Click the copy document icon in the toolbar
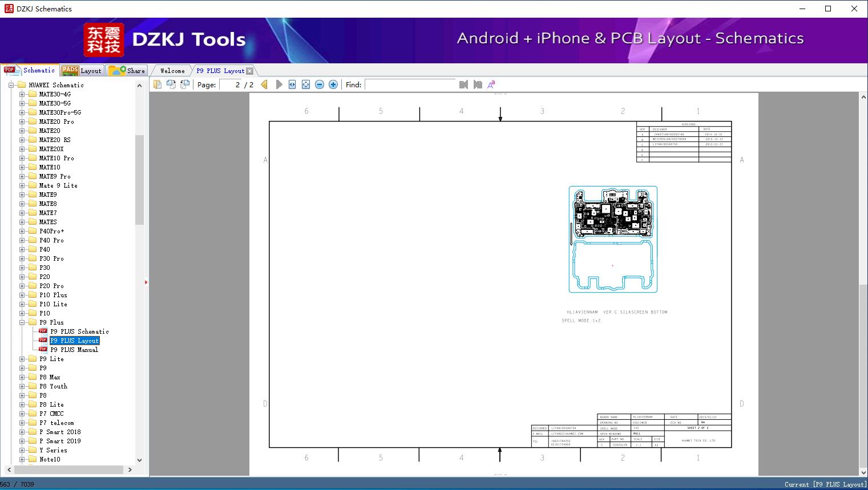The image size is (868, 490). coord(158,84)
